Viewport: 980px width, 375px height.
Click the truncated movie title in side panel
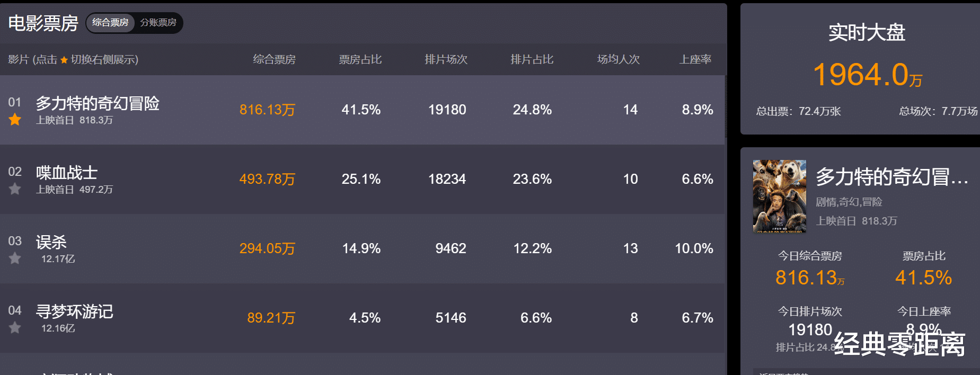(x=892, y=177)
